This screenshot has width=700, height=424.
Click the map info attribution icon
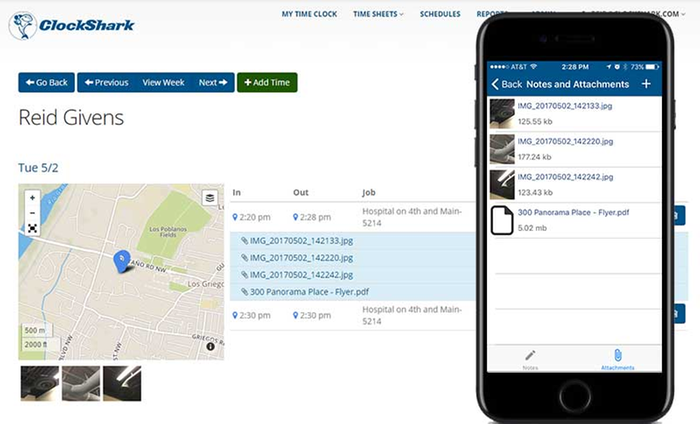point(211,346)
